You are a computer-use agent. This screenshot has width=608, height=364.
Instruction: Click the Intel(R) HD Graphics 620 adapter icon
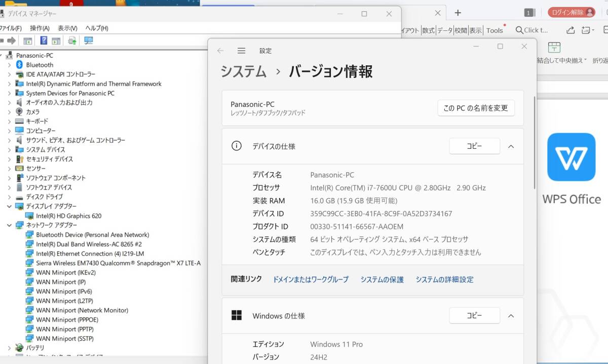pyautogui.click(x=29, y=216)
